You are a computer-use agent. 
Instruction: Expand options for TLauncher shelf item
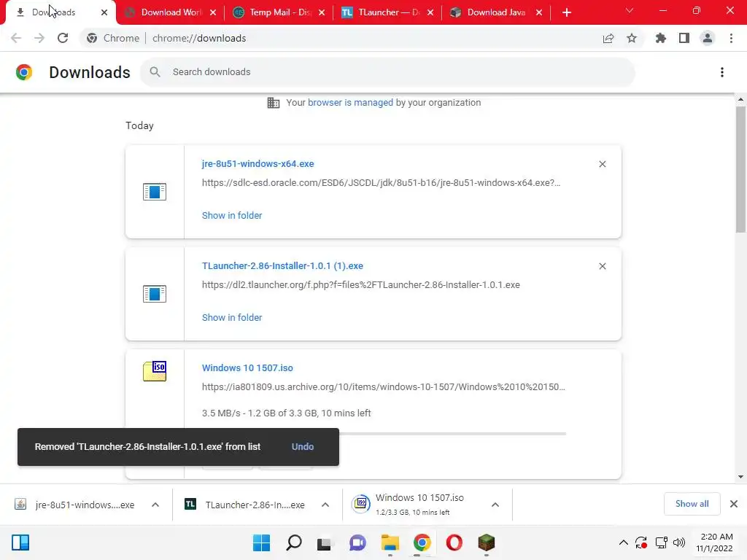tap(325, 505)
